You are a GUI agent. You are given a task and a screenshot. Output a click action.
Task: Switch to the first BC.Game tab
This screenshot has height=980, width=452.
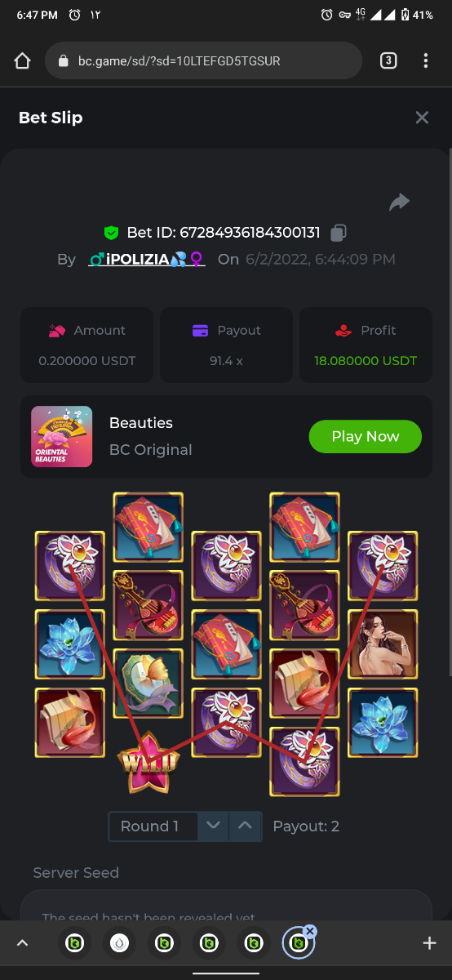click(75, 943)
